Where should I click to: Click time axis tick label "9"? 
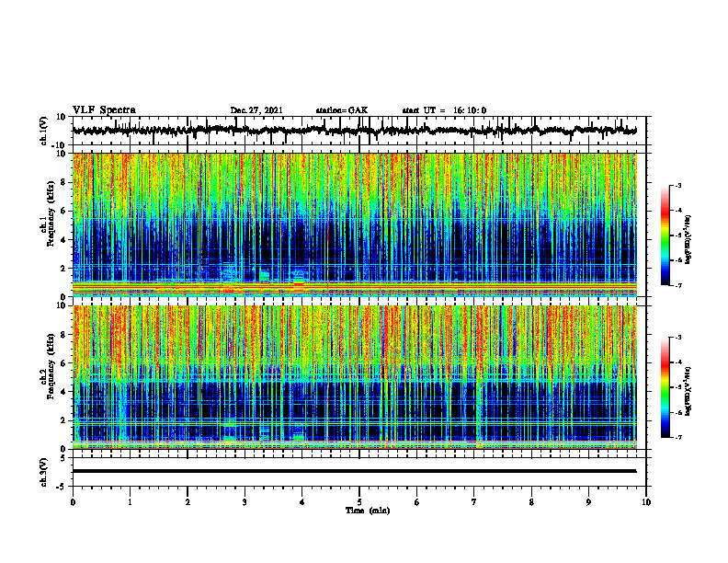click(588, 502)
